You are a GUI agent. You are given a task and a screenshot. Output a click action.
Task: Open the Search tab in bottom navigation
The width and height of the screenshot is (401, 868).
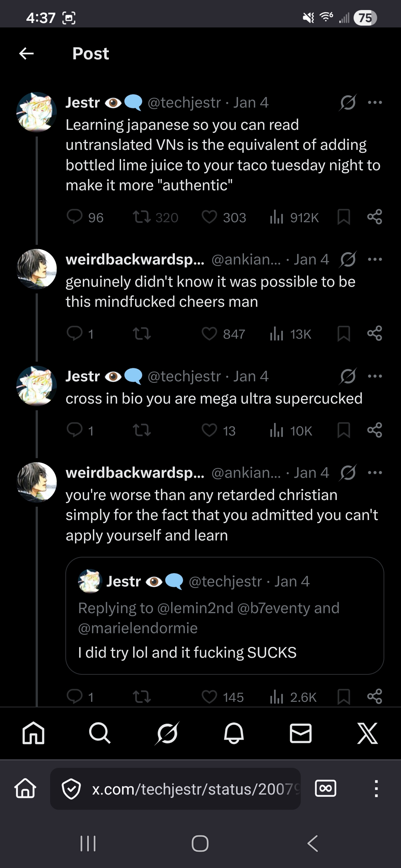(x=100, y=733)
